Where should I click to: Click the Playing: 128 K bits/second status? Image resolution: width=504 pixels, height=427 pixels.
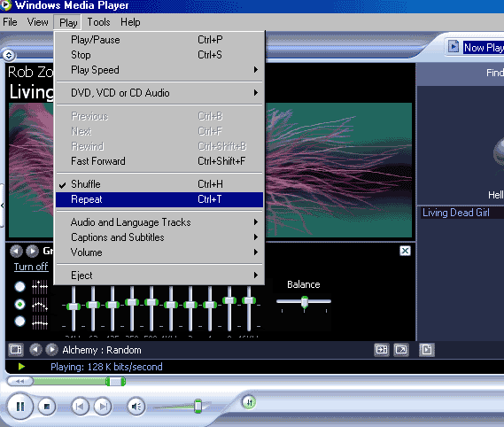tap(106, 367)
